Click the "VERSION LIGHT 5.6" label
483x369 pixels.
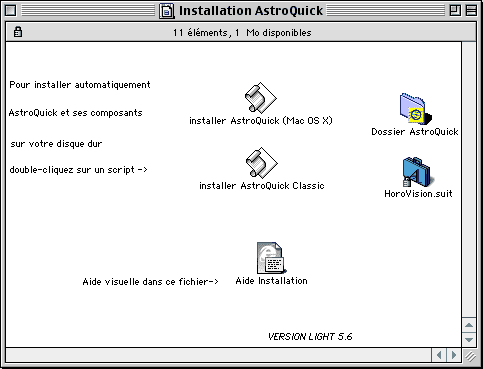(x=310, y=337)
